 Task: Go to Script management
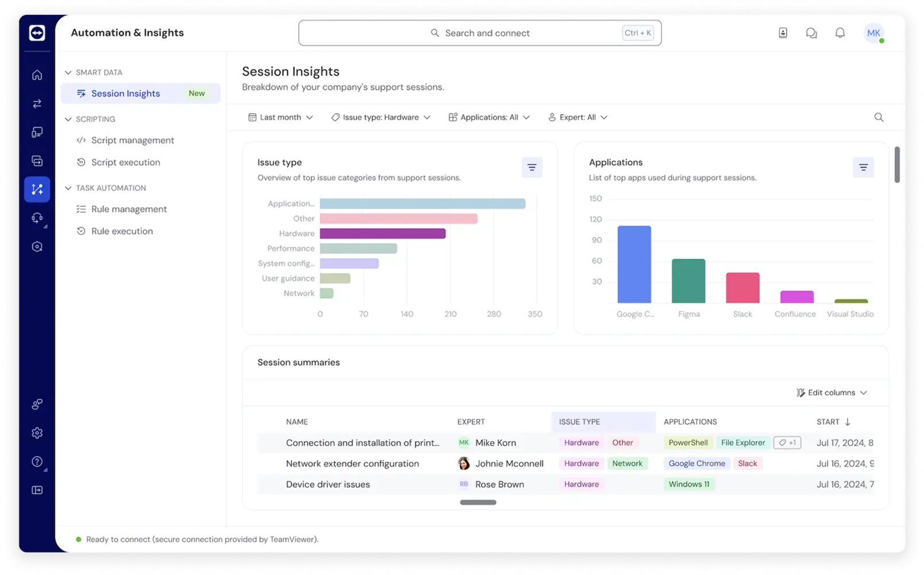pyautogui.click(x=125, y=140)
